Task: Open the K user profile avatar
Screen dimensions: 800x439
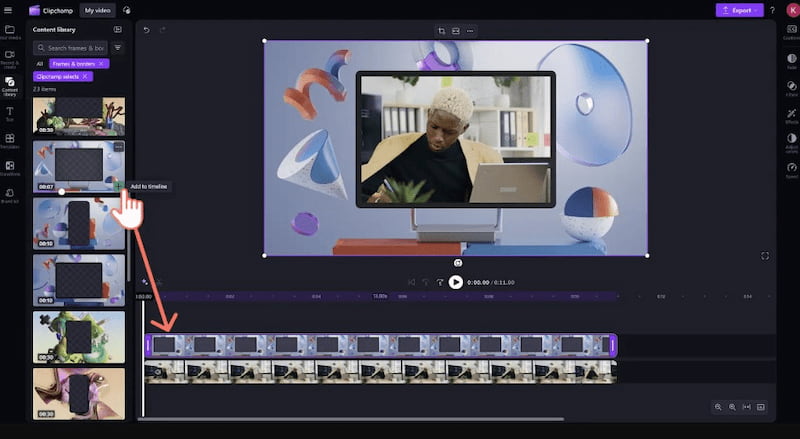Action: click(x=793, y=10)
